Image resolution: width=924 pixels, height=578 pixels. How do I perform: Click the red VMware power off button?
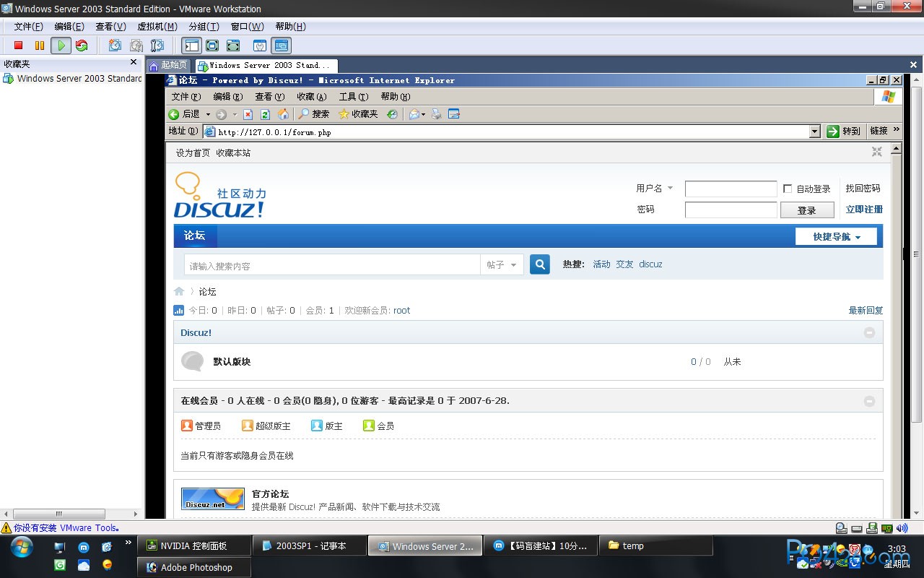tap(19, 46)
